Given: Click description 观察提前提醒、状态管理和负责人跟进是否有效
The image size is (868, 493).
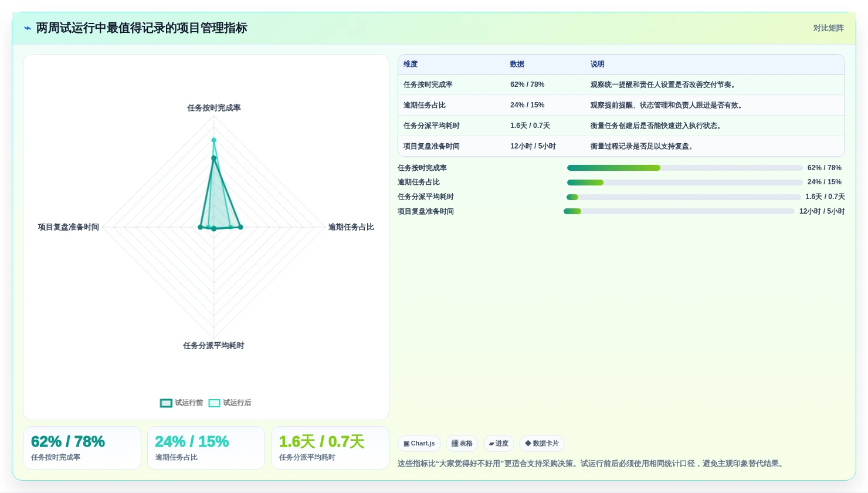Looking at the screenshot, I should point(667,106).
